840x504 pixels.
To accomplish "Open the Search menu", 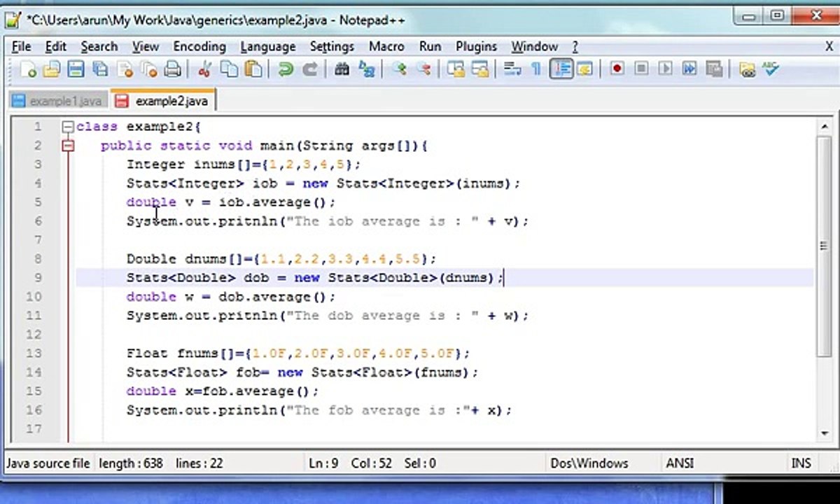I will tap(99, 46).
